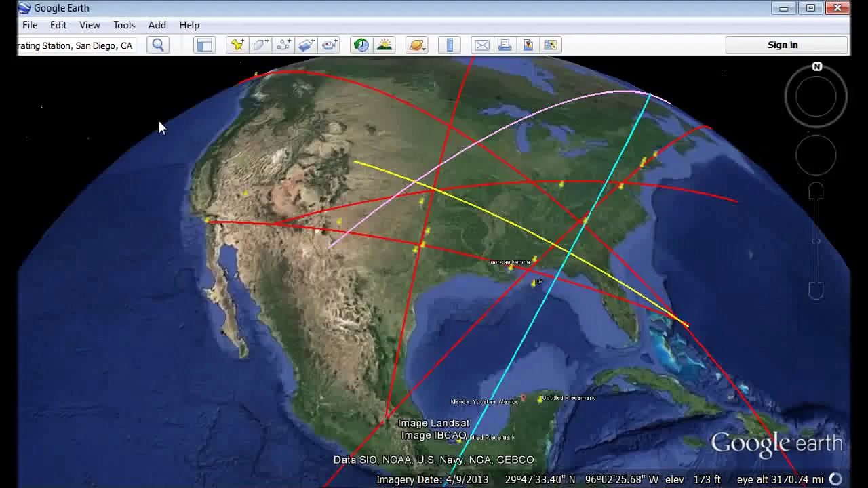
Task: Maximize the Google Earth window
Action: coord(810,8)
